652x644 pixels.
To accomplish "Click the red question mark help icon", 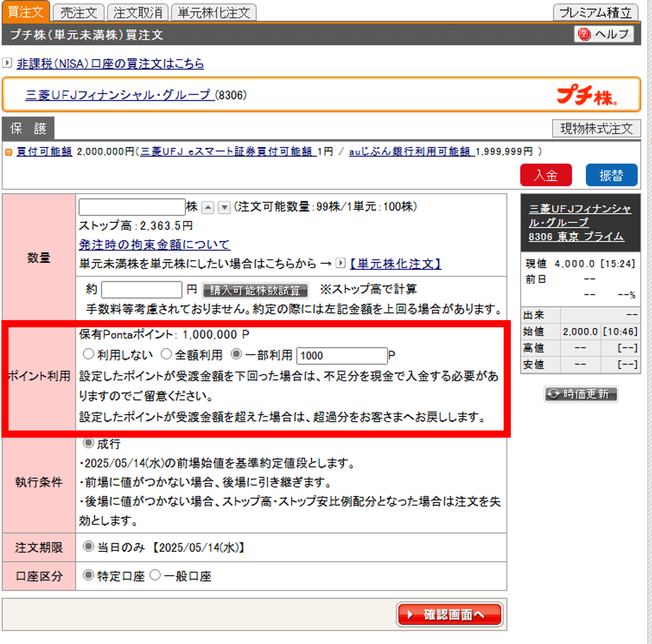I will [584, 34].
